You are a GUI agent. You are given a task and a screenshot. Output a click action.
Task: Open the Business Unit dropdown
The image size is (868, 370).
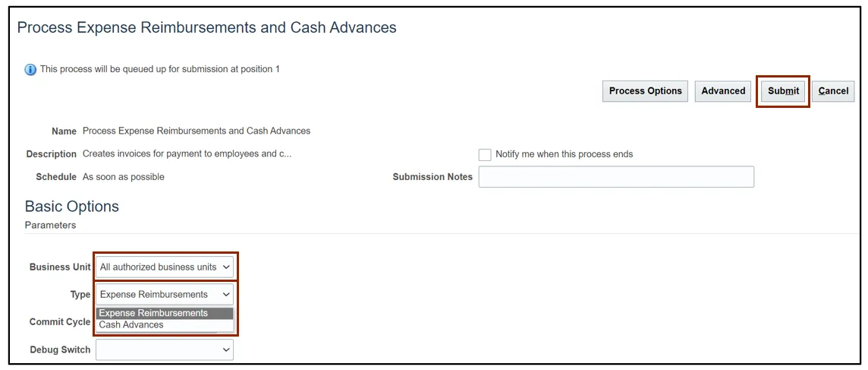click(165, 267)
